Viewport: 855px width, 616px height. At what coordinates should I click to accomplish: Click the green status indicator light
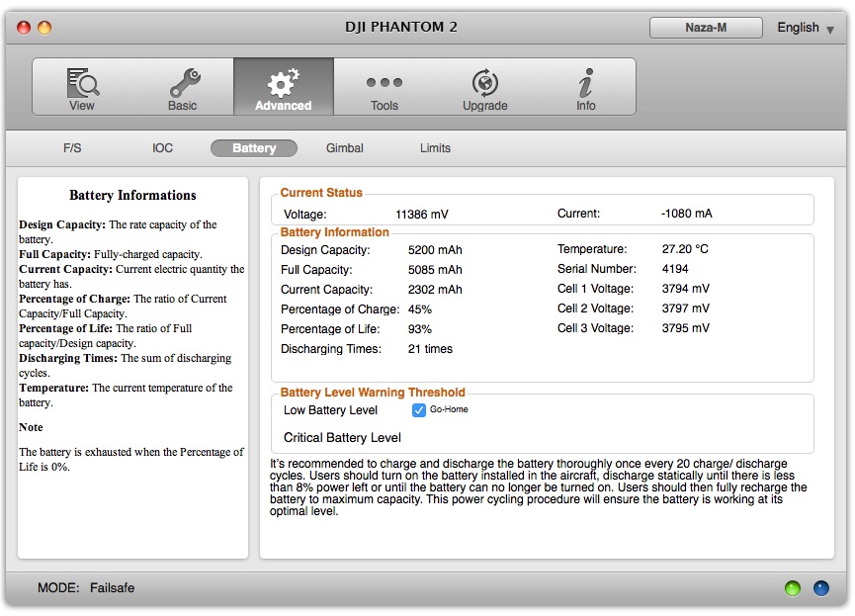pyautogui.click(x=793, y=588)
